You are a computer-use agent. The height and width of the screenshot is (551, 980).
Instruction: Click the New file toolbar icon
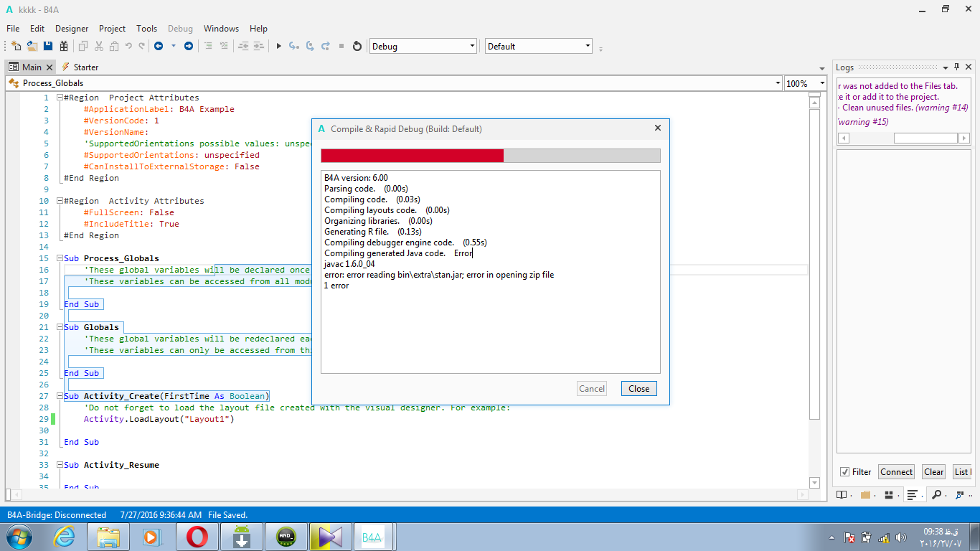click(x=16, y=46)
